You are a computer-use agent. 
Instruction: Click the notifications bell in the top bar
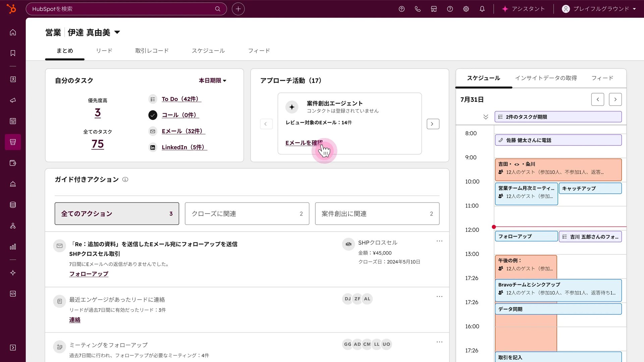pyautogui.click(x=482, y=9)
